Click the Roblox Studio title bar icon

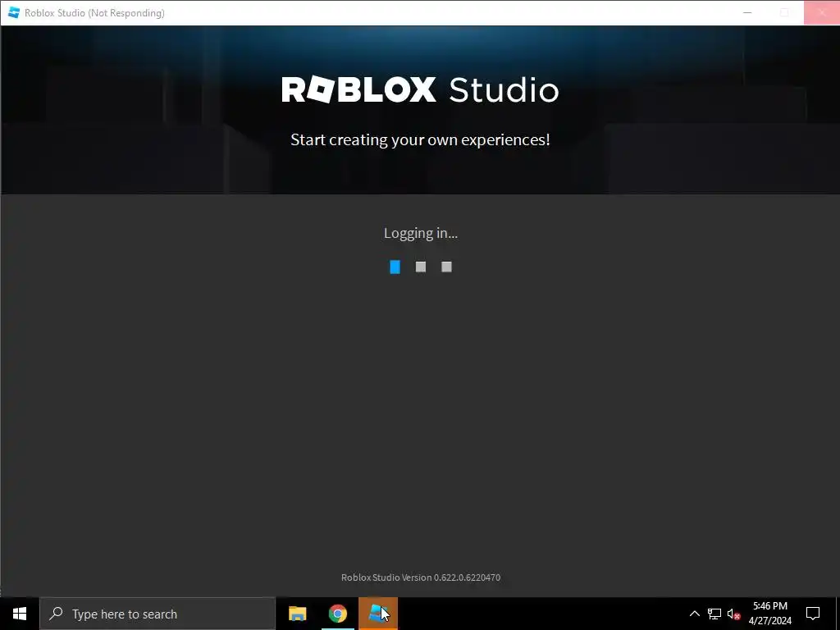tap(14, 12)
